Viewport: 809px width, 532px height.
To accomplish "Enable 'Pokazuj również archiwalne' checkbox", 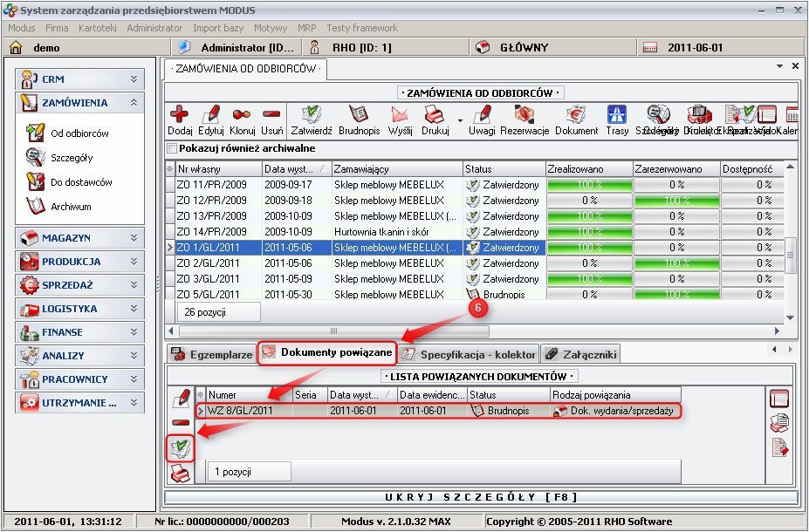I will pos(172,148).
